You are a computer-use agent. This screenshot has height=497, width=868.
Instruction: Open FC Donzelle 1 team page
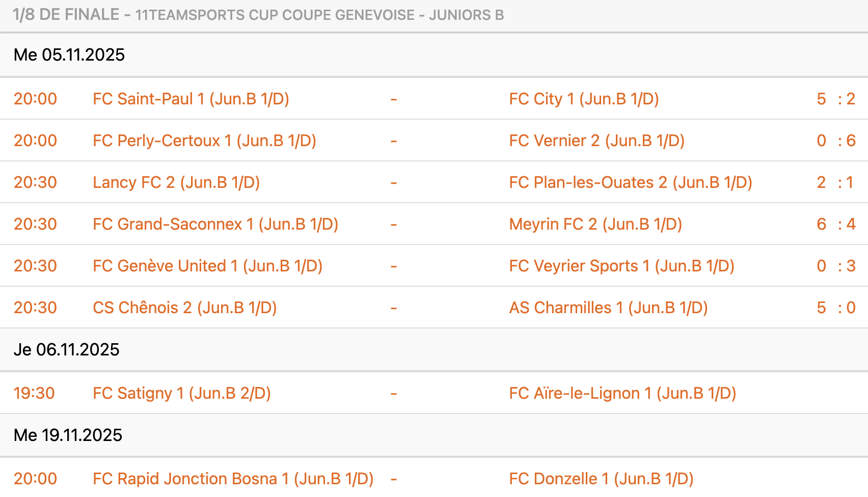coord(601,479)
